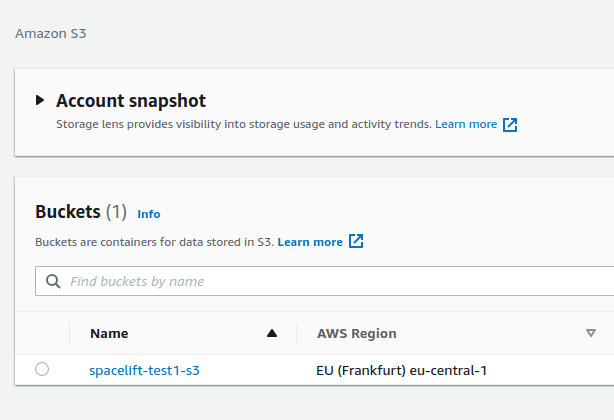
Task: Open the Storage lens Learn more link
Action: pyautogui.click(x=465, y=125)
